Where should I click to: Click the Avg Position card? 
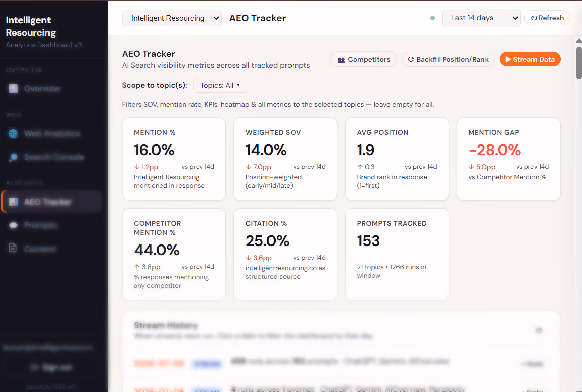pyautogui.click(x=397, y=159)
